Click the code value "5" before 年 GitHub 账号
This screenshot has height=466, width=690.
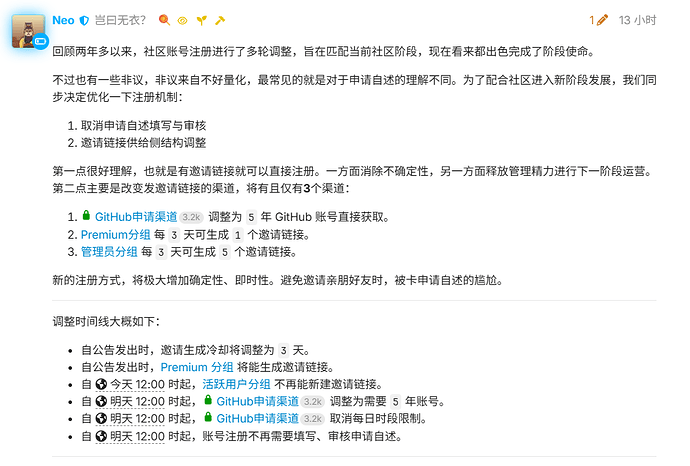(251, 217)
